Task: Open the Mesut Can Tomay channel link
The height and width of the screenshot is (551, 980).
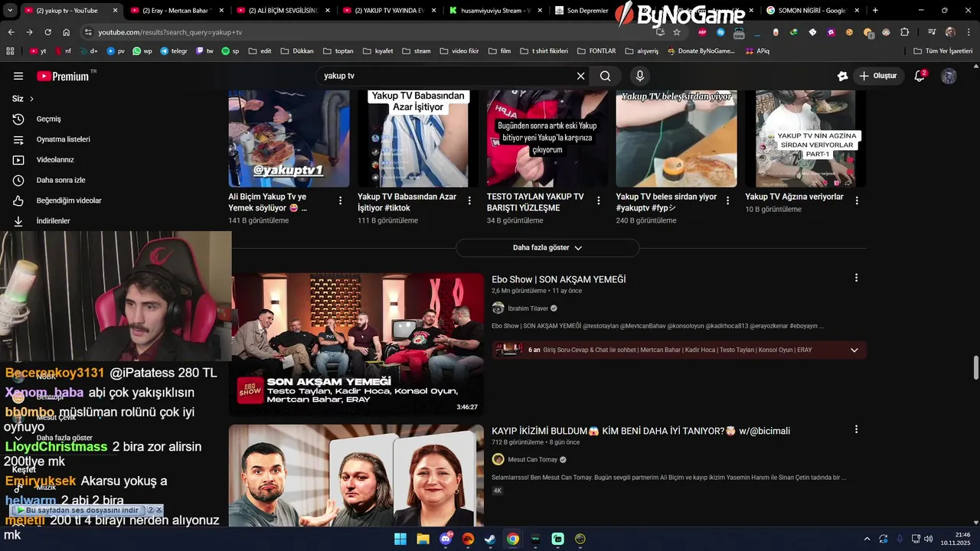Action: click(x=532, y=459)
